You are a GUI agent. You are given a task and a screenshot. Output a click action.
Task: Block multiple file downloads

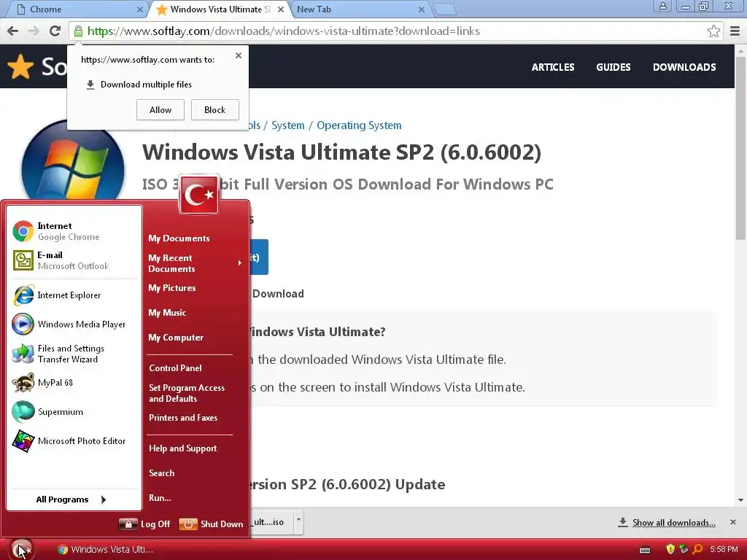click(x=215, y=110)
